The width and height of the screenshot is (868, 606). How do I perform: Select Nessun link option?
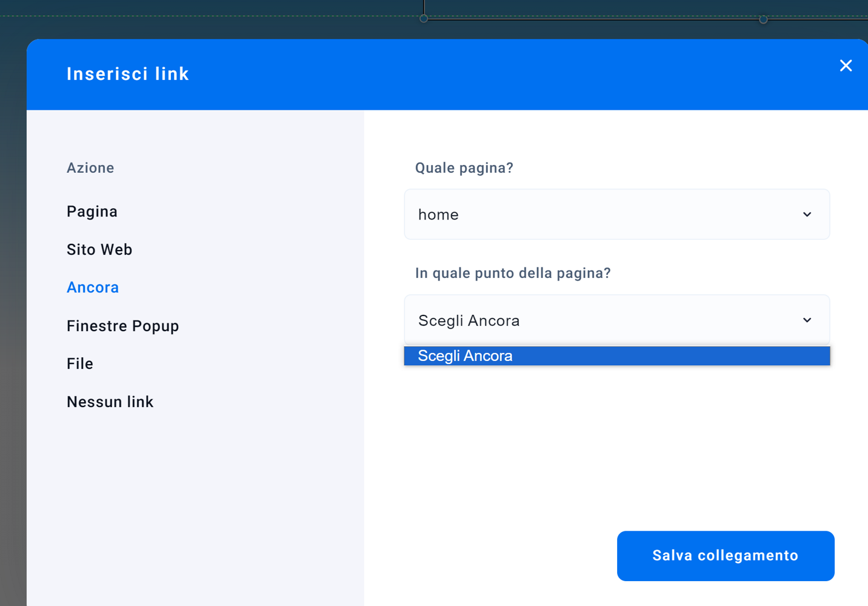(x=110, y=402)
